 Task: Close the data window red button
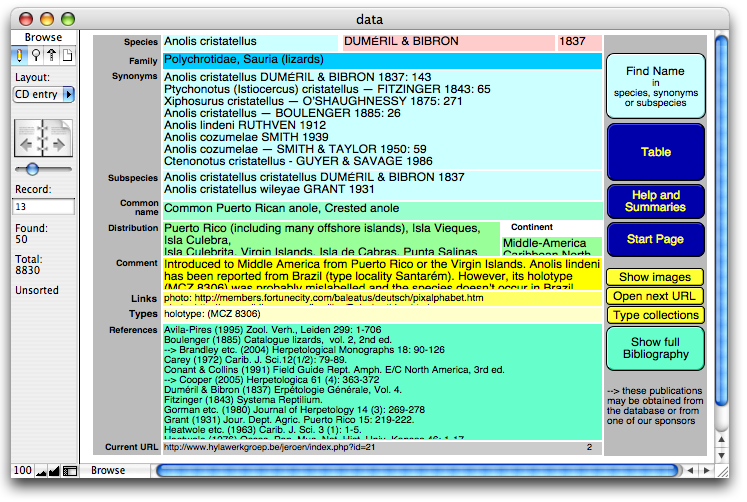[26, 19]
